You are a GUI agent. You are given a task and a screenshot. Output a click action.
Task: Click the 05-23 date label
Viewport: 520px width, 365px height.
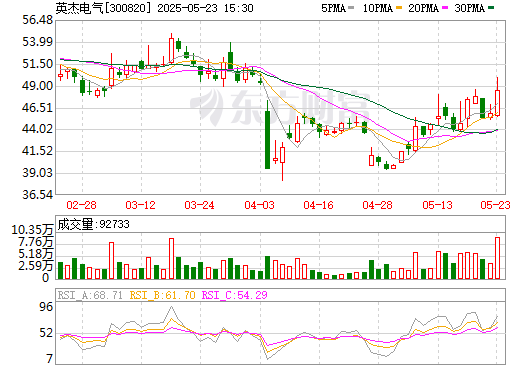495,205
